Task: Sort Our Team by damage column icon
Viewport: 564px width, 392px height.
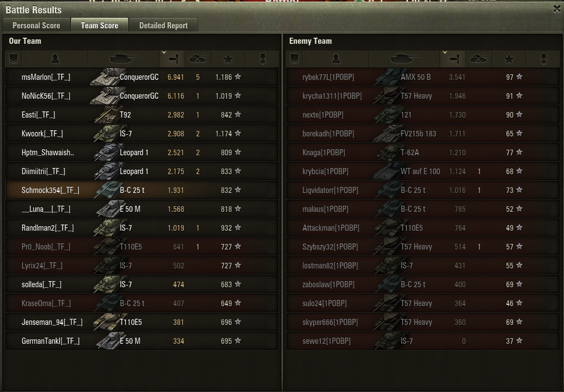Action: [x=172, y=59]
